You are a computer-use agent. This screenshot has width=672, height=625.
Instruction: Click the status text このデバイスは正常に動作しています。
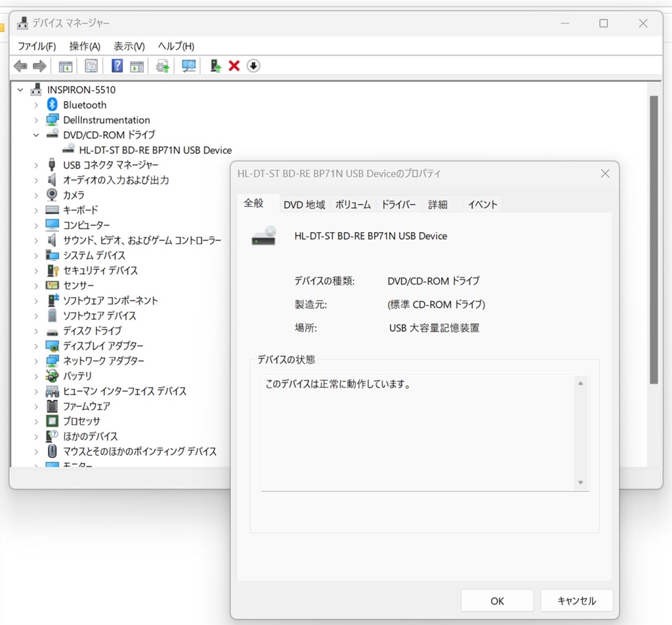338,384
